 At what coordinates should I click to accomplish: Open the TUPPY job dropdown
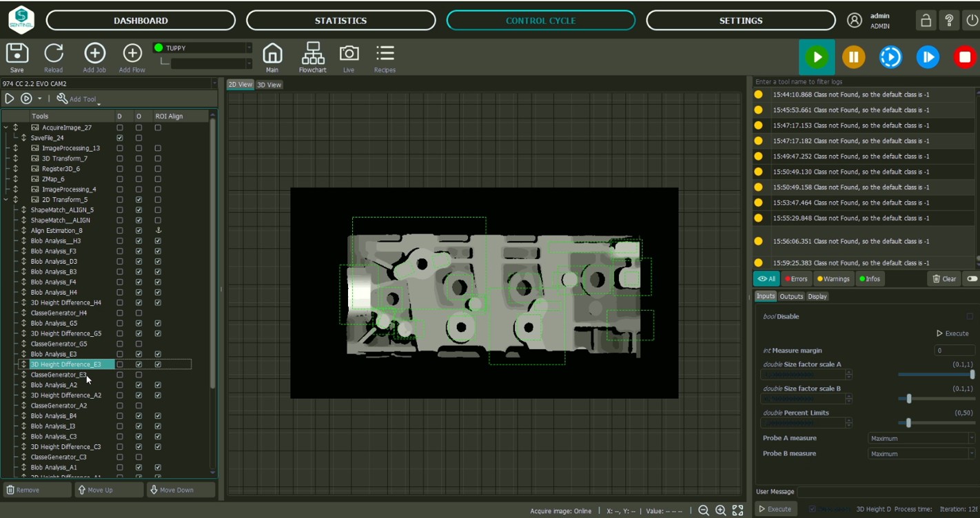203,48
